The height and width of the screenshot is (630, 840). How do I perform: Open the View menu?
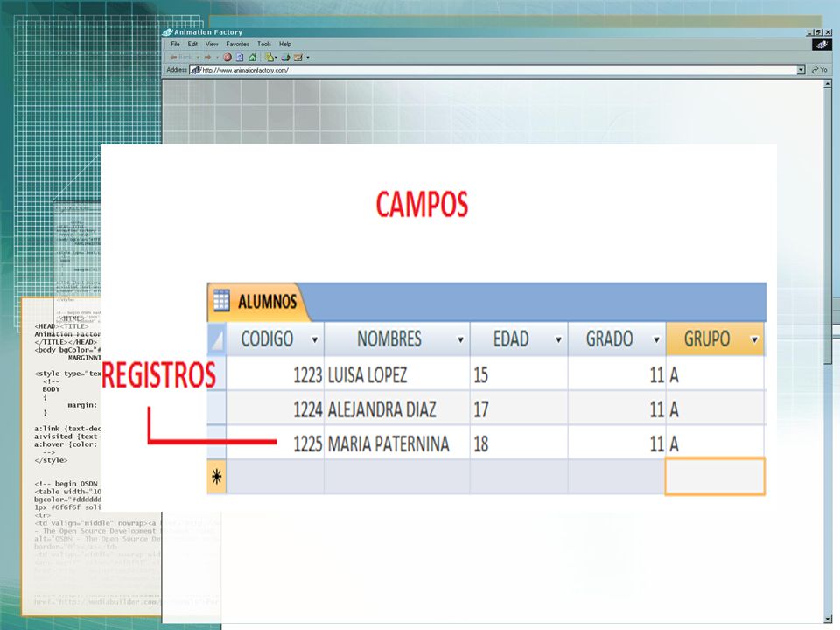(x=212, y=44)
